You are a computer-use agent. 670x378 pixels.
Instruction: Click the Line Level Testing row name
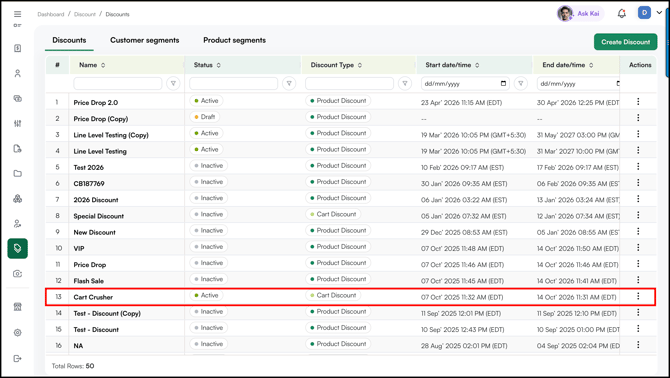pyautogui.click(x=100, y=151)
